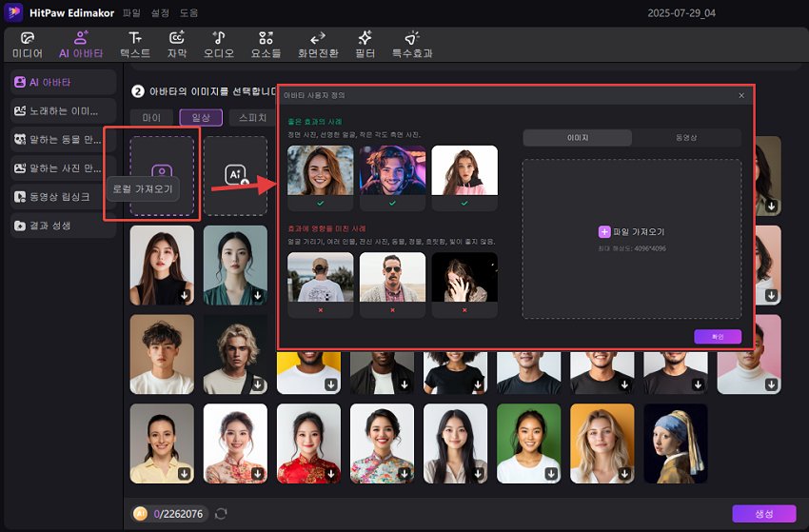Download the long-haired blonde man avatar
Screen dimensions: 809x532
[x=258, y=384]
